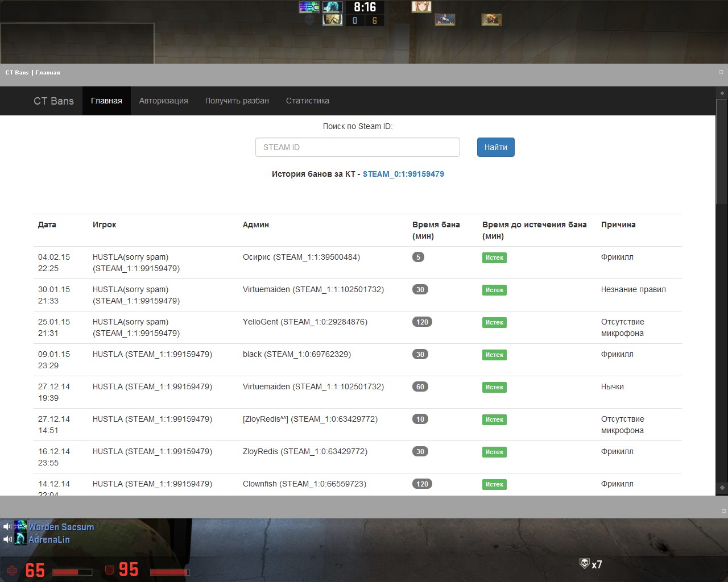The height and width of the screenshot is (582, 728).
Task: Open the Авторизация tab
Action: (163, 101)
